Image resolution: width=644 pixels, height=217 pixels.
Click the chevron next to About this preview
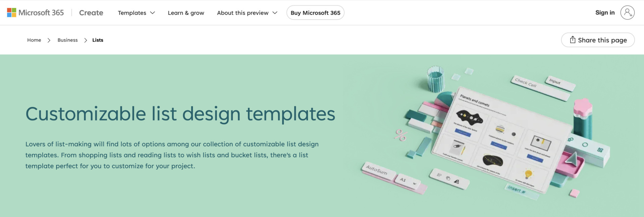click(x=275, y=13)
